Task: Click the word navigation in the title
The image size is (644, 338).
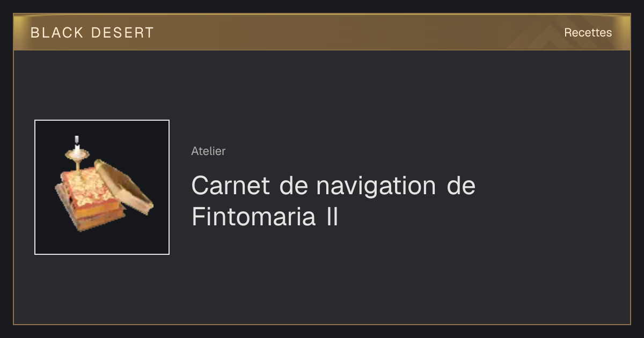Action: pos(376,186)
